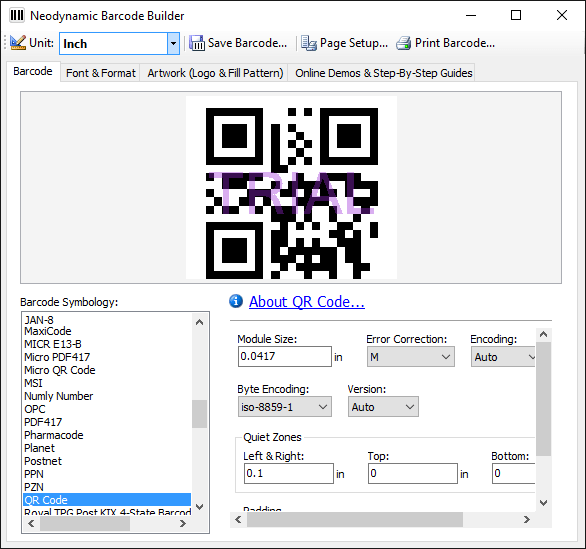Open the About QR Code... link
Viewport: 586px width, 549px height.
coord(307,302)
